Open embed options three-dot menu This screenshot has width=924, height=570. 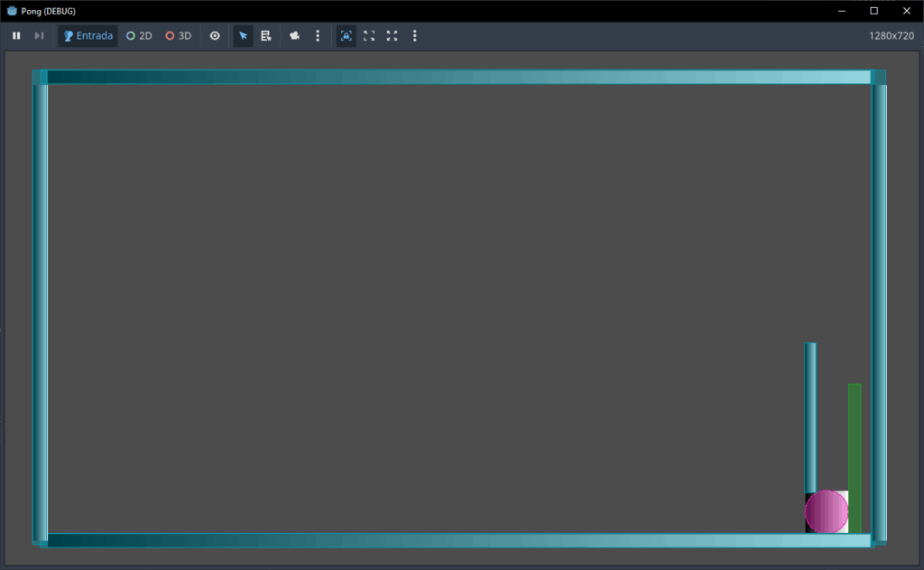(x=415, y=36)
